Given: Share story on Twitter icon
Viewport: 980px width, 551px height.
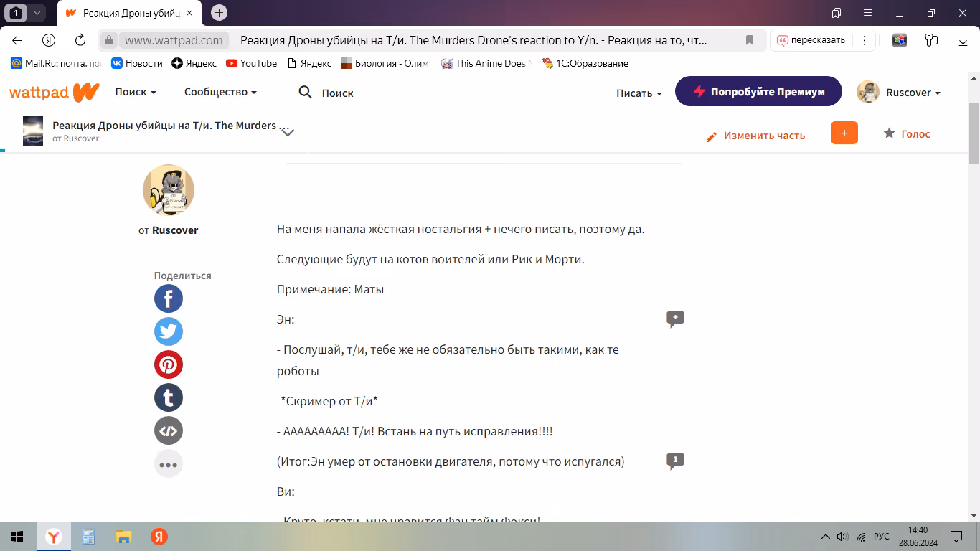Looking at the screenshot, I should (169, 331).
